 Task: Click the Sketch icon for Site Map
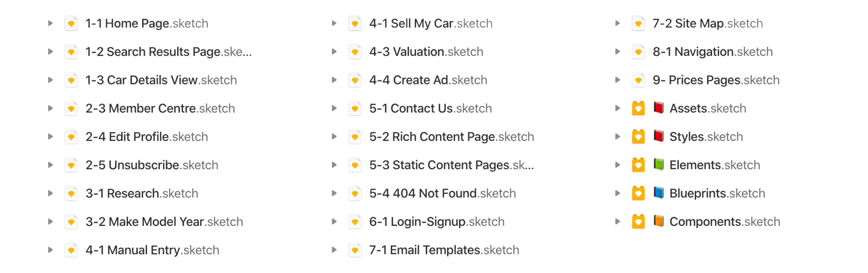(x=638, y=24)
